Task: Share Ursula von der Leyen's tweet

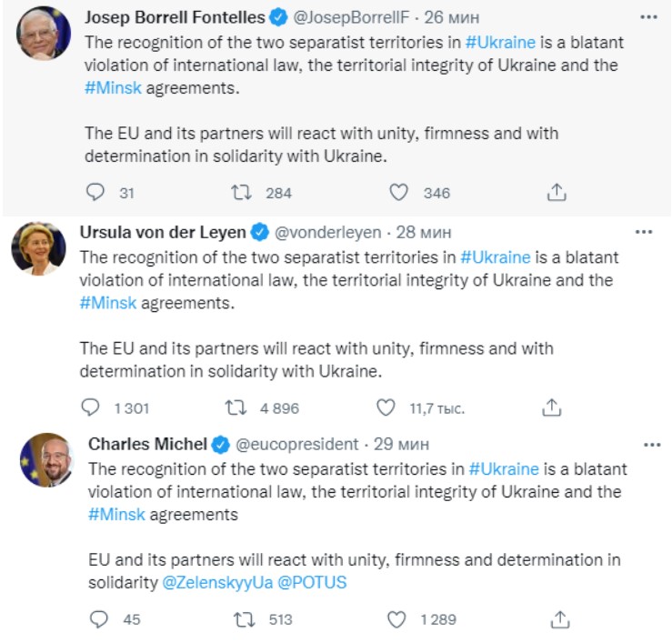Action: tap(552, 407)
